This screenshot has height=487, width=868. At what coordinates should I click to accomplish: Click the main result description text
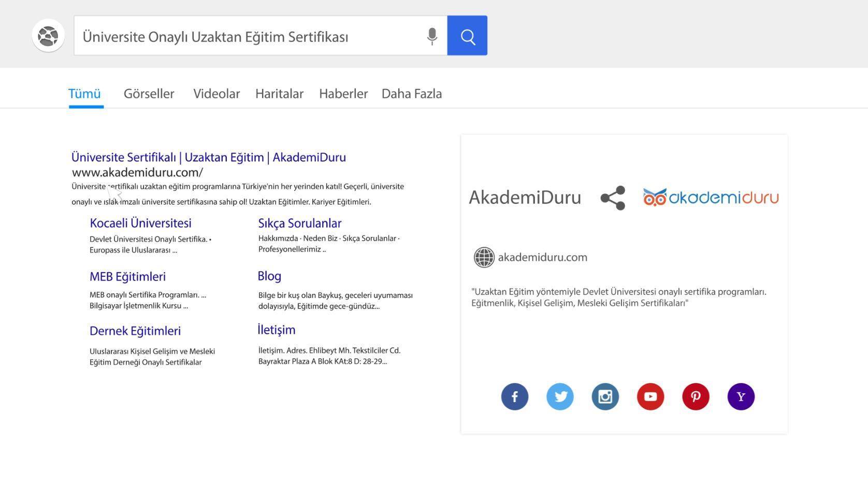[x=238, y=194]
